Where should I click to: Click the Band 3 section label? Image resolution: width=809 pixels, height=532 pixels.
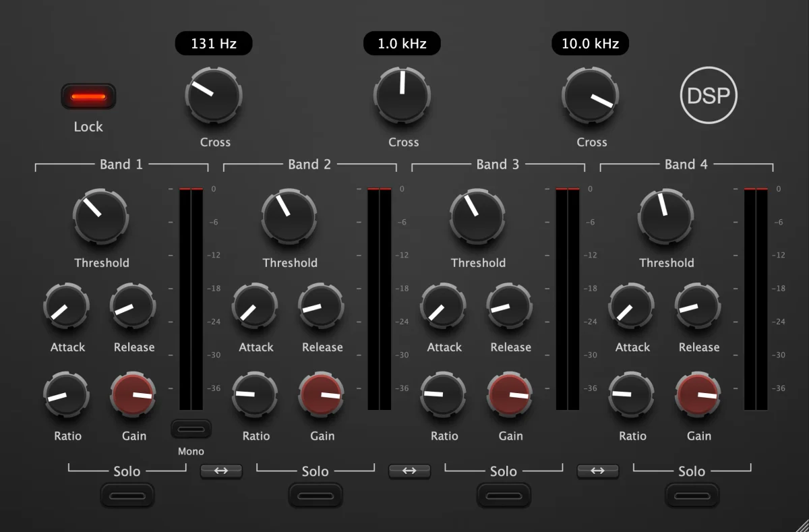click(x=498, y=164)
